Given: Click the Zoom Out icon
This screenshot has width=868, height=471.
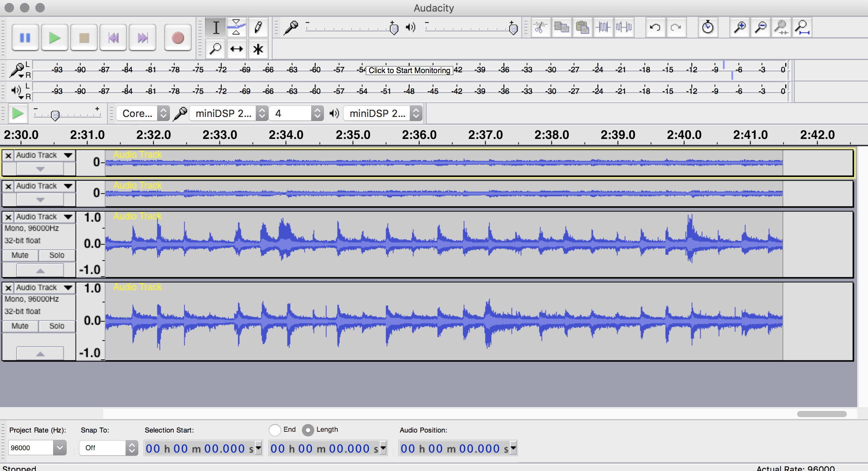Looking at the screenshot, I should coord(761,27).
